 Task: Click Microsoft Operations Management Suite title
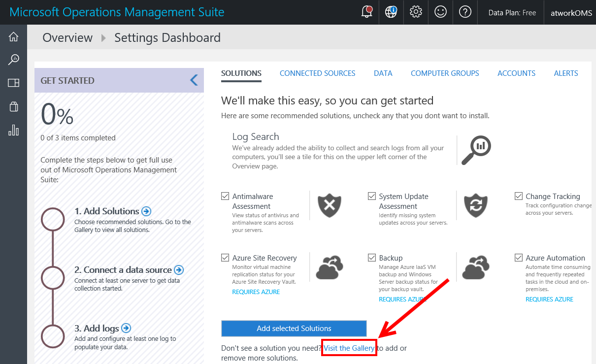tap(117, 12)
